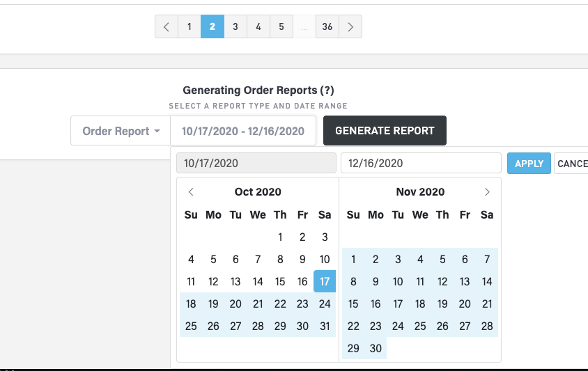
Task: Choose November 30 in the calendar
Action: (x=376, y=349)
